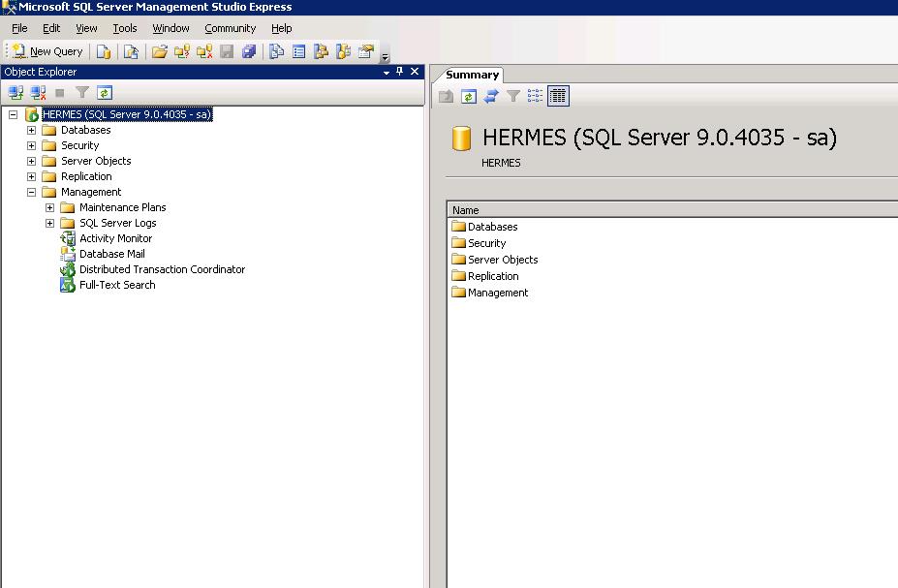Refresh the Object Explorer tree
The height and width of the screenshot is (588, 898).
click(105, 92)
